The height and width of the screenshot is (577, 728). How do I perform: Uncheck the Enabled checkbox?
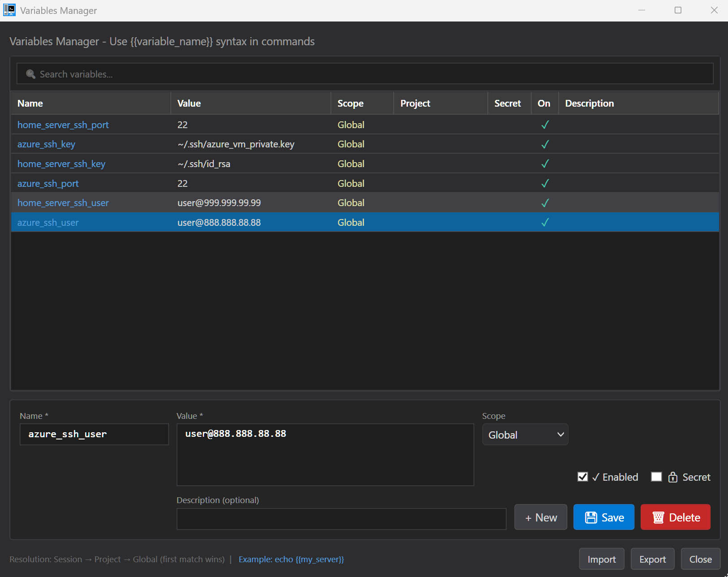pos(582,477)
